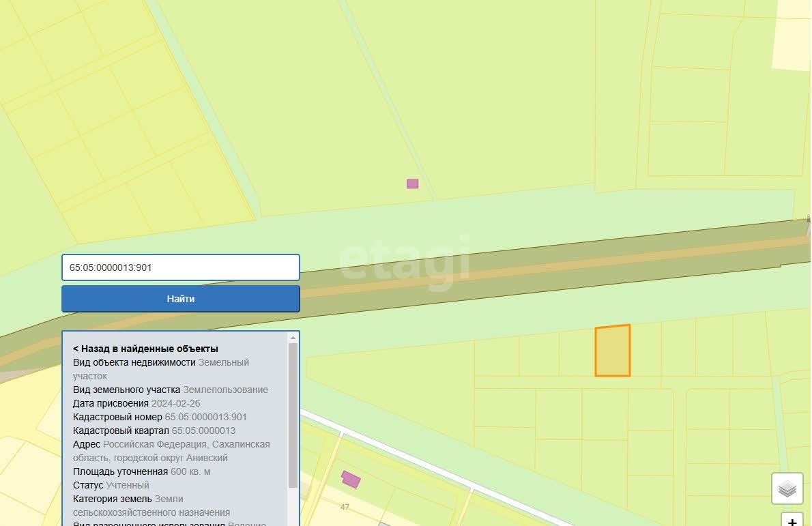
Task: Open the map layers switcher
Action: point(787,488)
